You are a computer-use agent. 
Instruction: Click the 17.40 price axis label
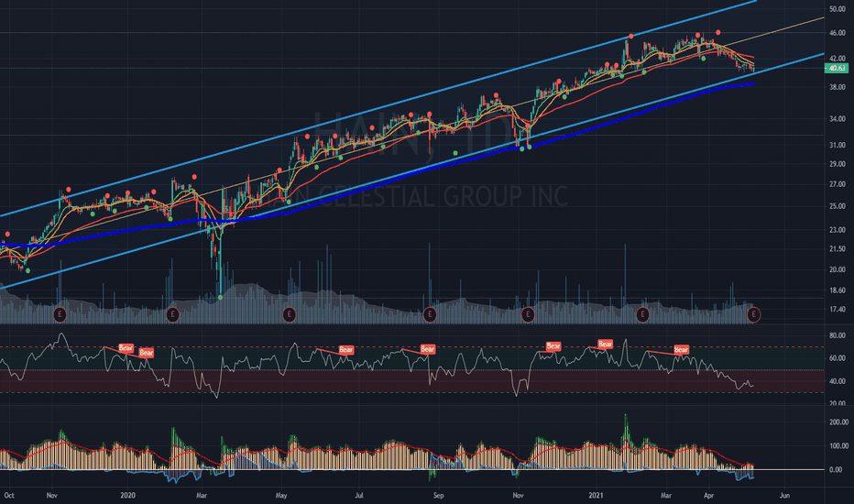[x=837, y=309]
